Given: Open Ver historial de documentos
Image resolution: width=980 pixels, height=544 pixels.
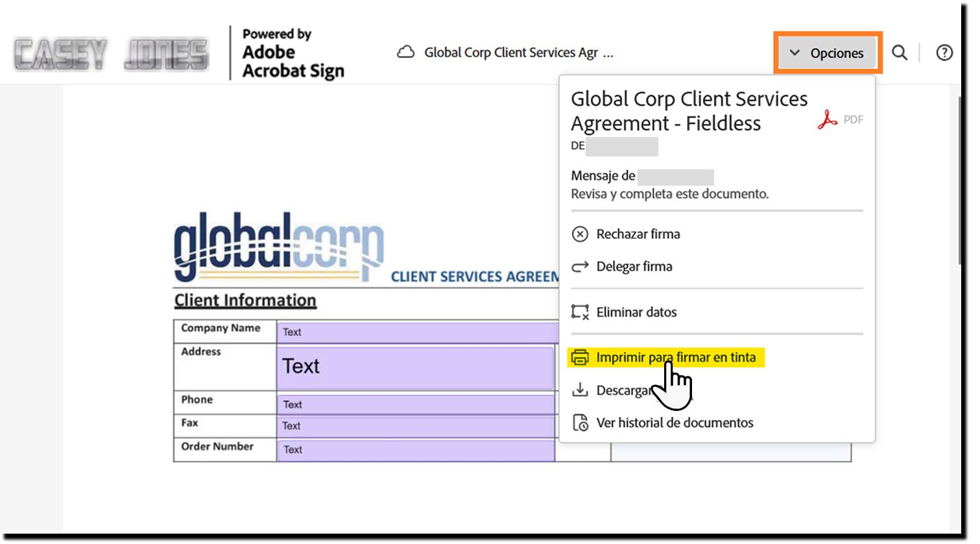Looking at the screenshot, I should pyautogui.click(x=663, y=423).
